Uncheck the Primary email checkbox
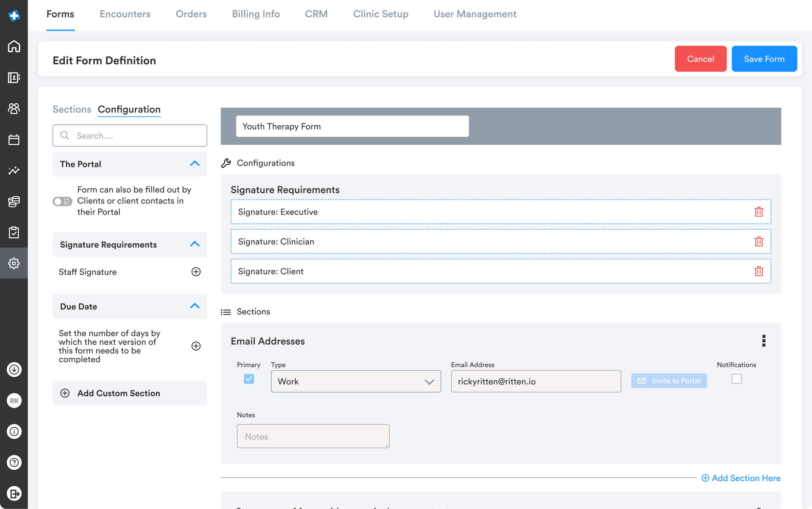 pos(249,379)
